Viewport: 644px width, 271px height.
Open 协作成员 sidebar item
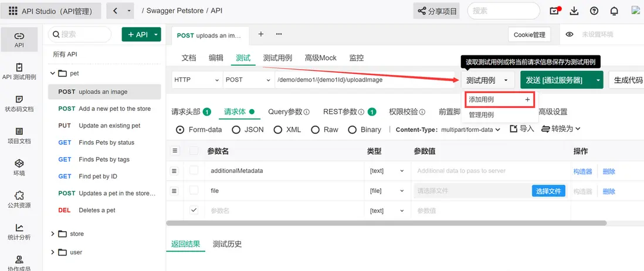click(x=19, y=263)
